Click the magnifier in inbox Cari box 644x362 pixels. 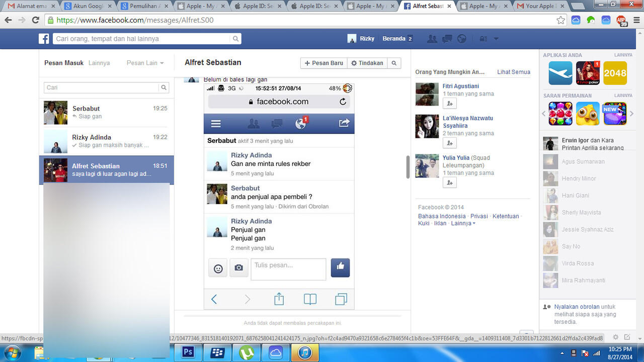point(164,87)
